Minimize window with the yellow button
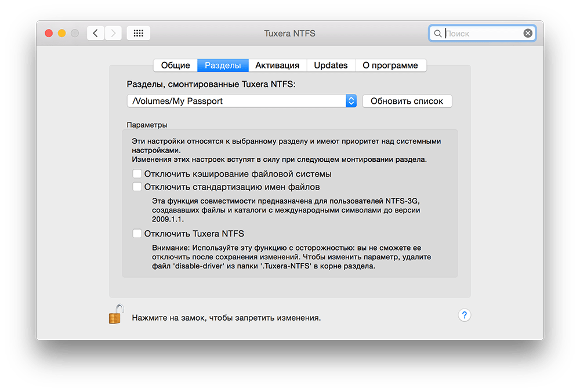Screen dimensions: 580x392 click(62, 33)
